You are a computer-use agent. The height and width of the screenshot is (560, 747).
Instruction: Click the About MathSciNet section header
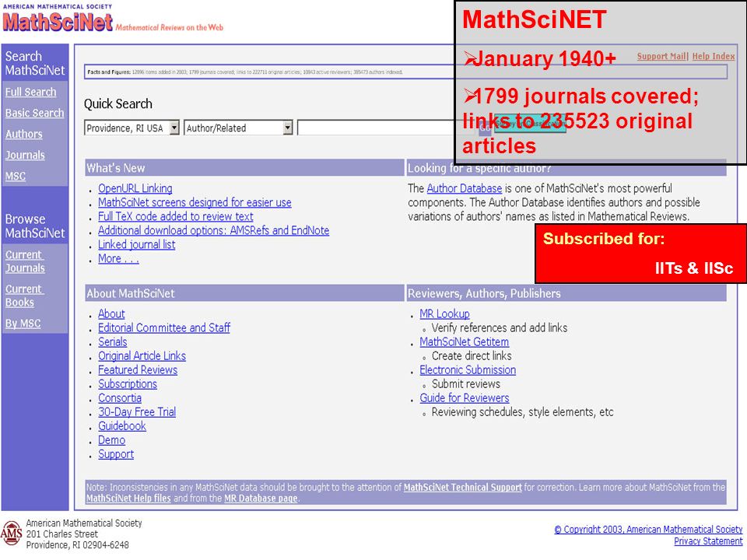pyautogui.click(x=244, y=293)
